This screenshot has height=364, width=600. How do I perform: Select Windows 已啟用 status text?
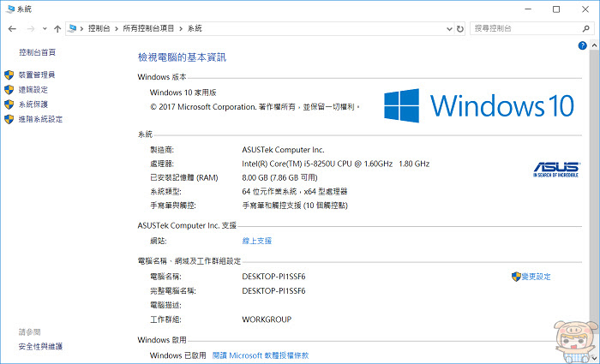(178, 355)
